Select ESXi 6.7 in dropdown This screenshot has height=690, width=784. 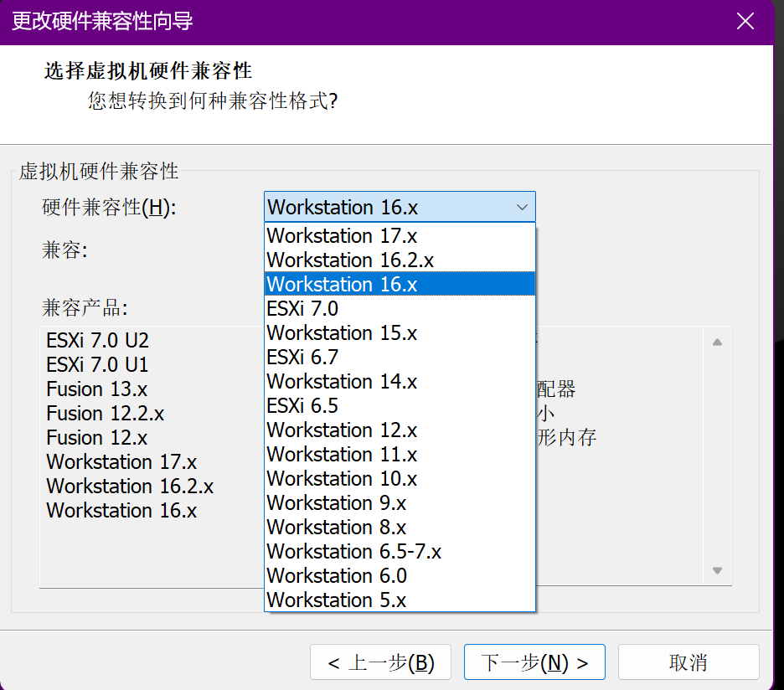tap(302, 358)
